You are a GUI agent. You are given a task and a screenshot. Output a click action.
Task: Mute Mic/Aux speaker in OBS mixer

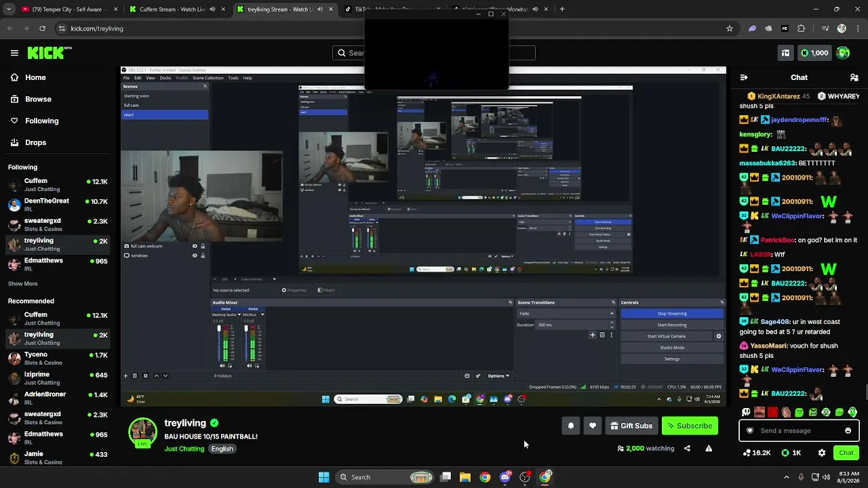249,366
